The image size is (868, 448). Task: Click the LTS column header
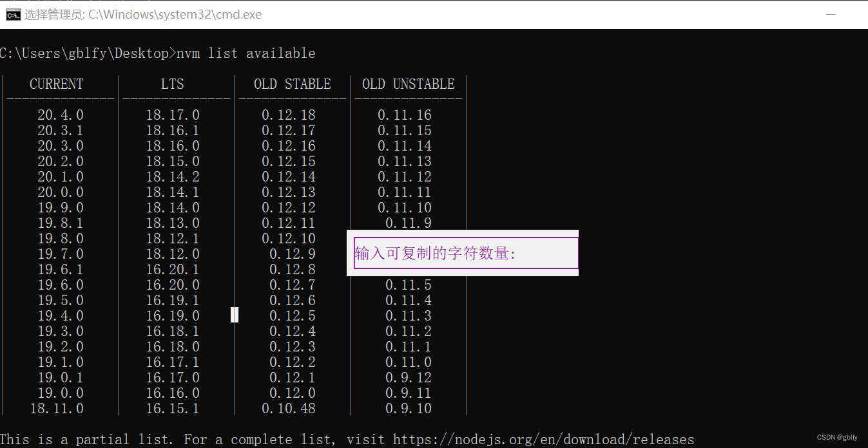point(173,84)
